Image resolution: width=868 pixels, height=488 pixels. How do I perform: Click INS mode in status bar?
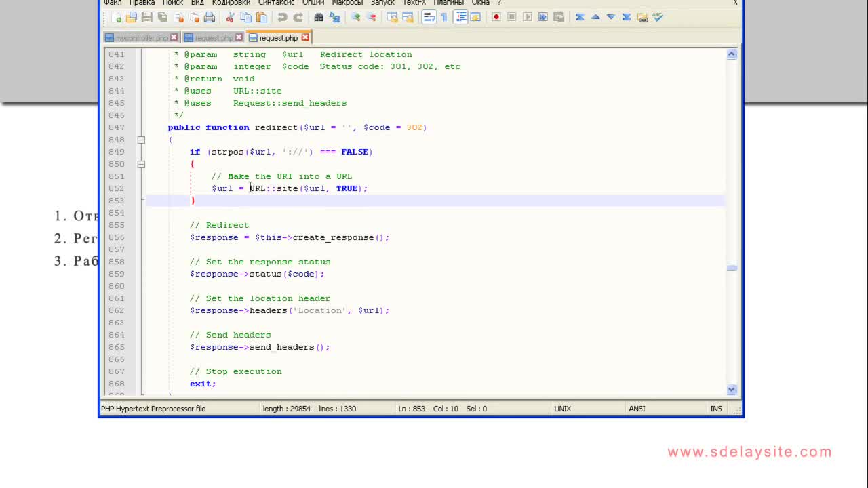tap(715, 409)
